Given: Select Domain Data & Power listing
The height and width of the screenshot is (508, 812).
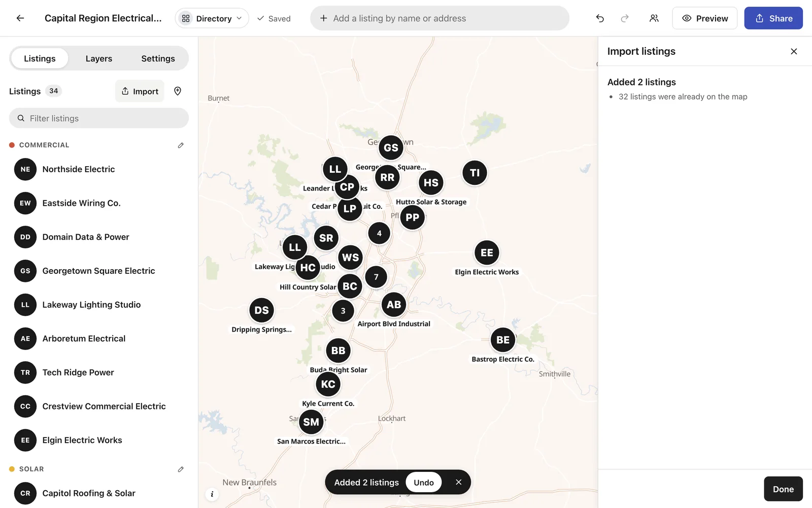Looking at the screenshot, I should pos(99,237).
